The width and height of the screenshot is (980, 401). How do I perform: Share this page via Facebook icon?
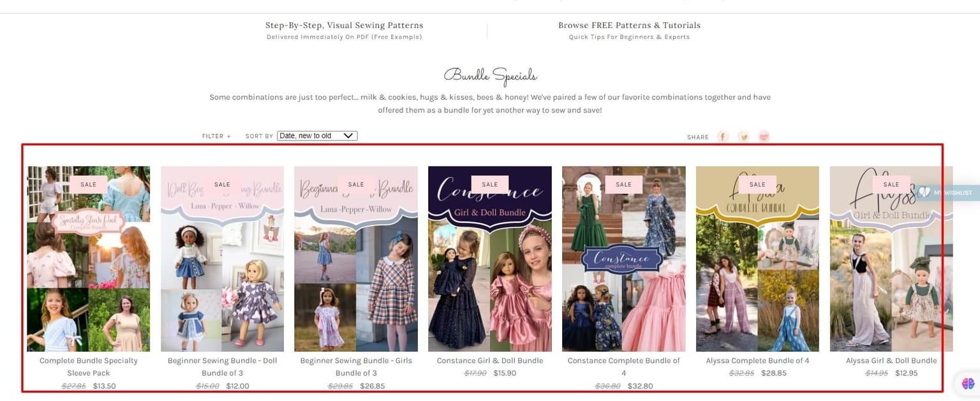tap(722, 137)
